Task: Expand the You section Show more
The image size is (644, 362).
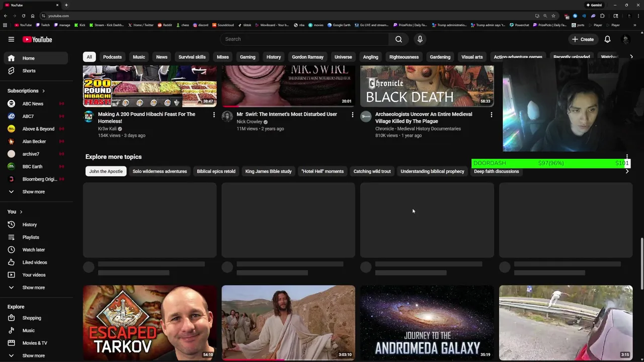Action: point(35,288)
